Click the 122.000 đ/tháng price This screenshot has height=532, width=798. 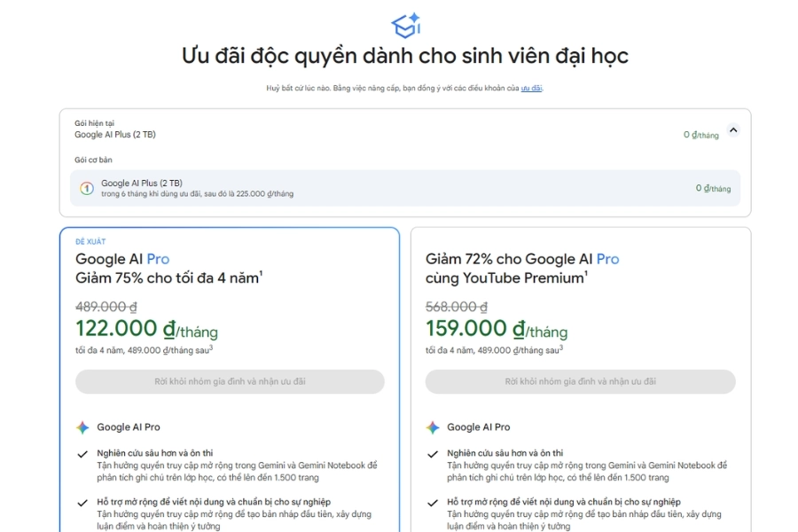(146, 329)
